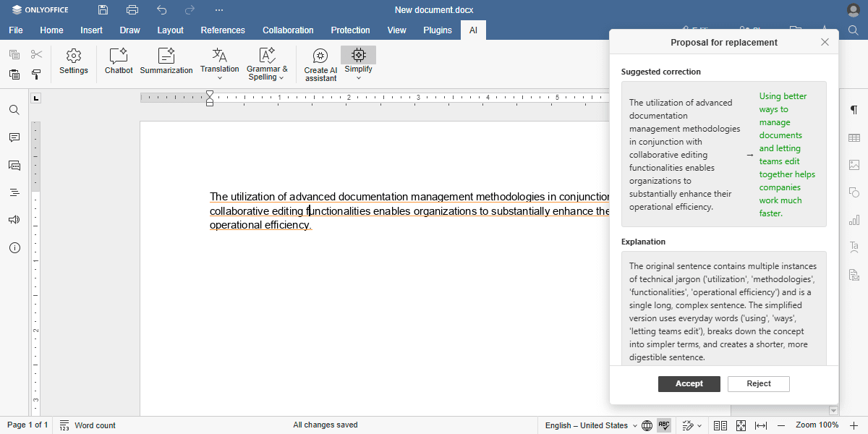Open the English – United States language dropdown
The height and width of the screenshot is (434, 868).
591,425
